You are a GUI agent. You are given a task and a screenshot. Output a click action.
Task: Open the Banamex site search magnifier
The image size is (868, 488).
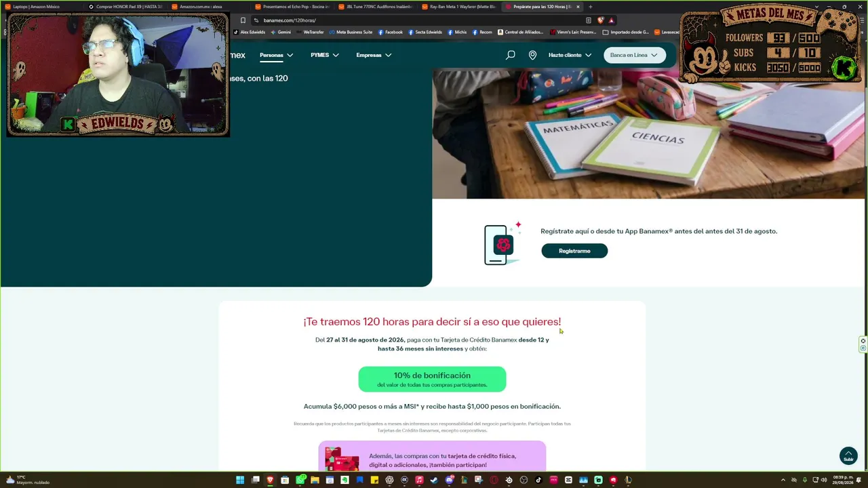[511, 55]
